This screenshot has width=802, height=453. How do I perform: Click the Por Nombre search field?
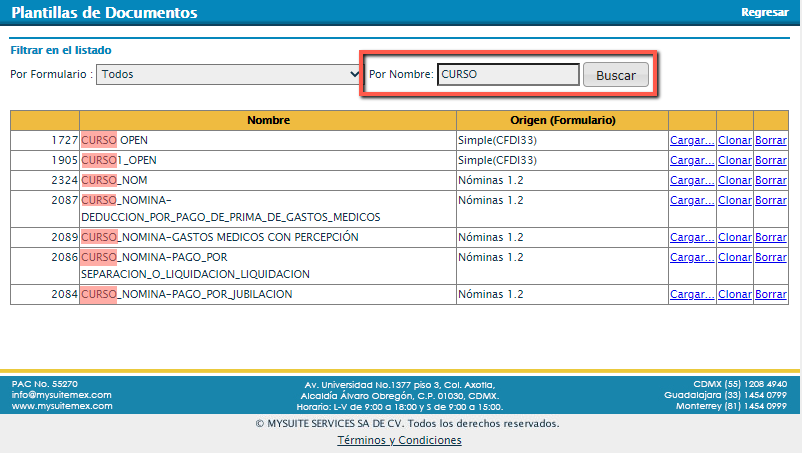tap(508, 74)
